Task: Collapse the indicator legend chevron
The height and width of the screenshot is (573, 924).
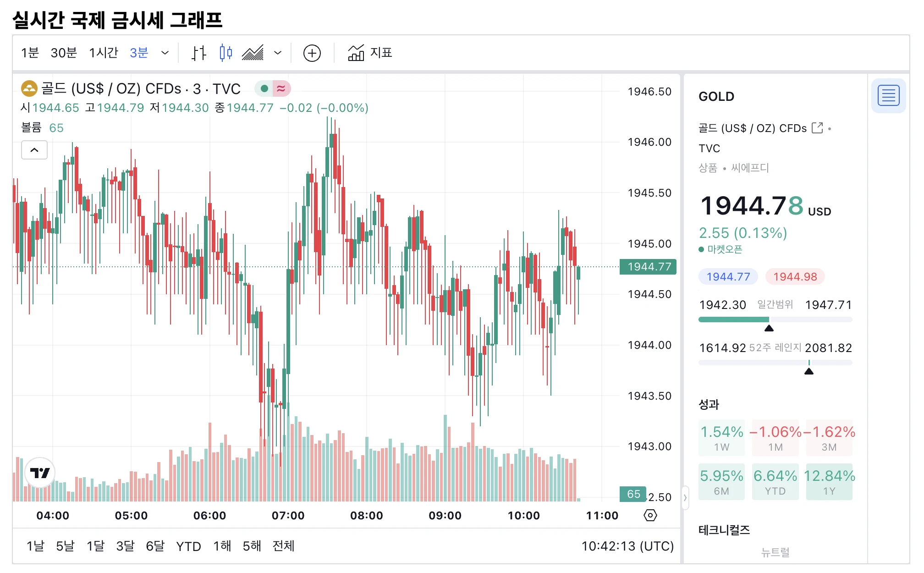Action: click(34, 150)
